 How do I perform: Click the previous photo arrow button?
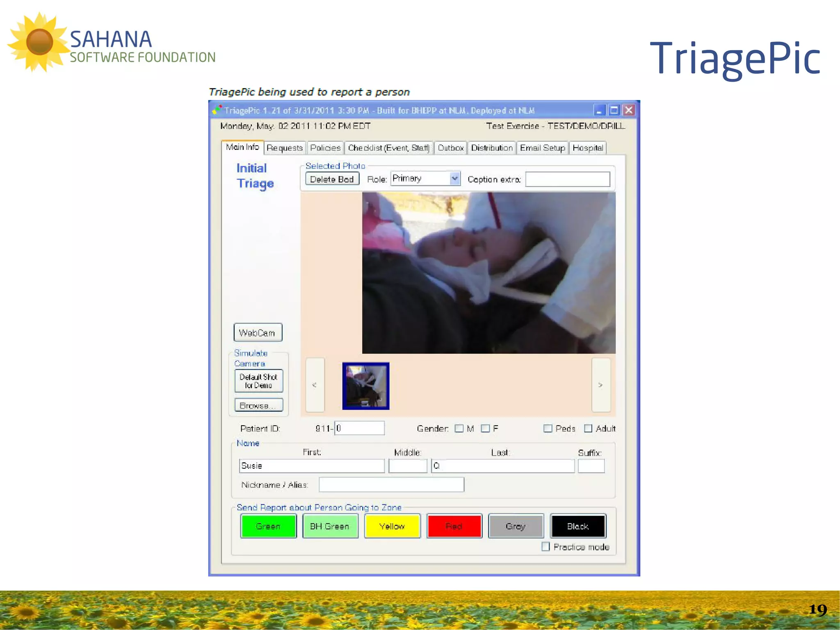tap(315, 385)
